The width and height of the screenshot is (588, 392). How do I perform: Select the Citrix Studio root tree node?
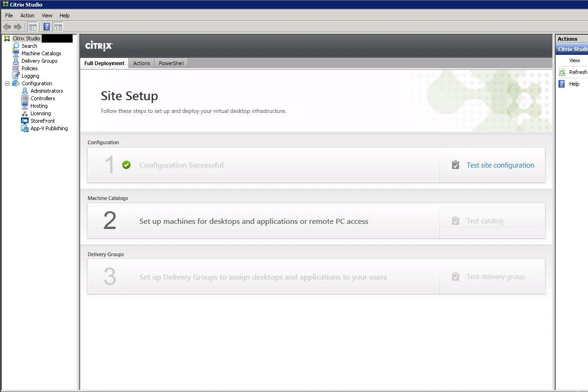[x=26, y=38]
